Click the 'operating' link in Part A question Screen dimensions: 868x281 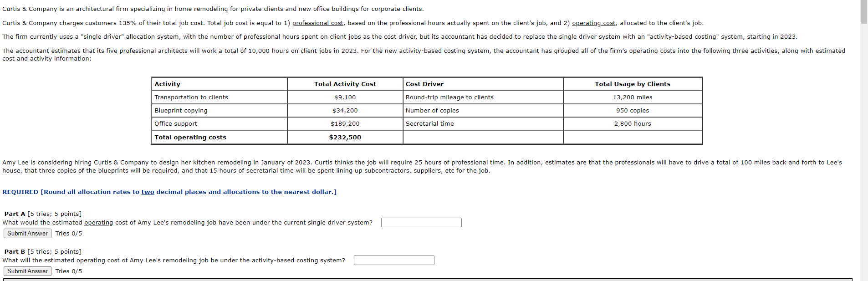(x=98, y=222)
